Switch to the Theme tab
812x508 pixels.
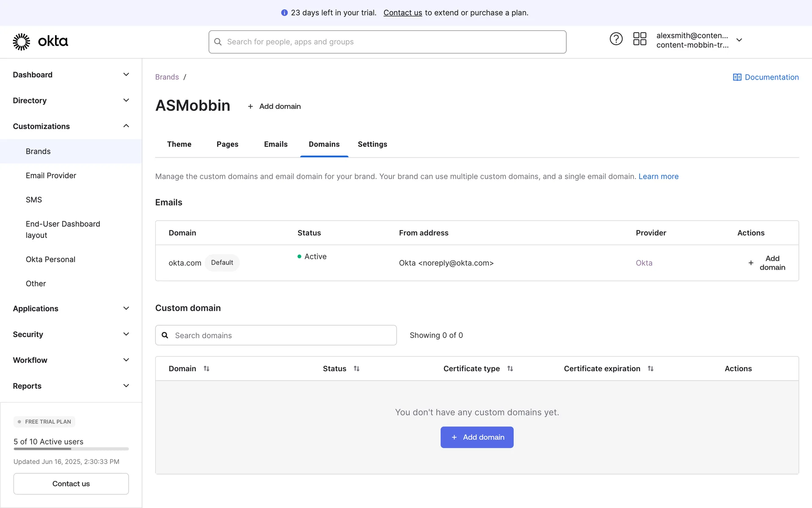coord(179,144)
